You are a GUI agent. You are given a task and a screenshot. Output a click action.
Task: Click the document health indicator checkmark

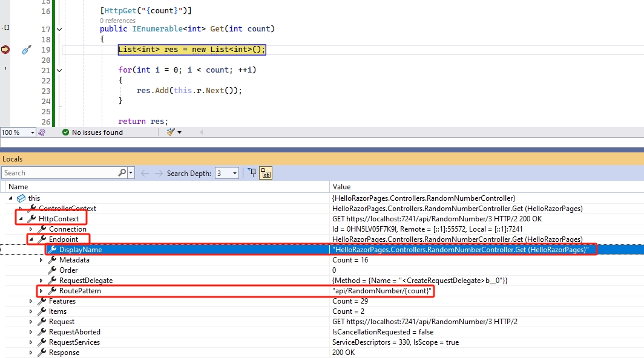(x=66, y=132)
